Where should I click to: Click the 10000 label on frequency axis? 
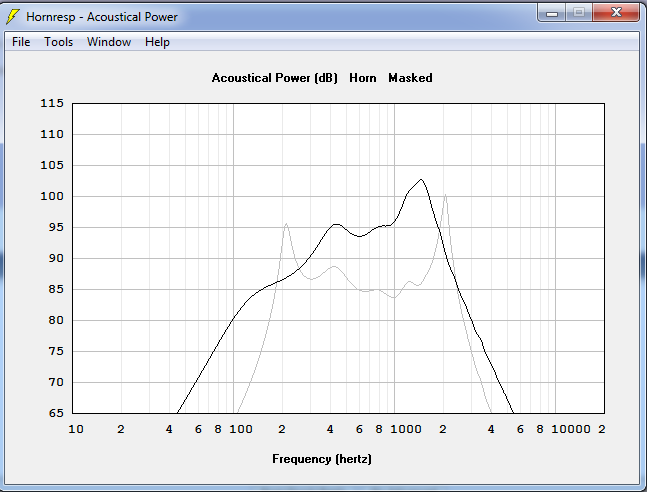571,429
